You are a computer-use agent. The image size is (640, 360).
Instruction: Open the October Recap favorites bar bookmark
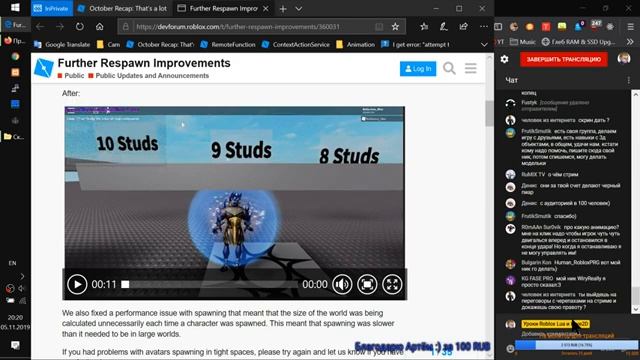[160, 44]
